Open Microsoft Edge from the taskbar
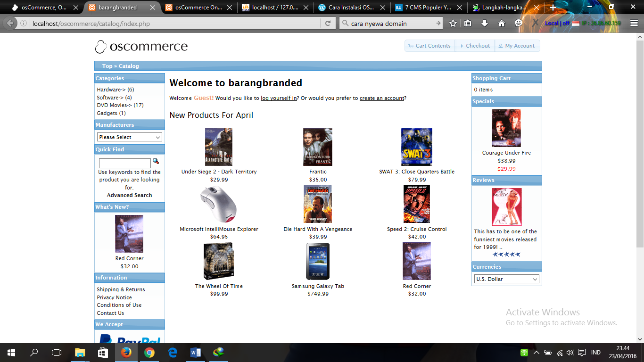644x362 pixels. click(172, 352)
